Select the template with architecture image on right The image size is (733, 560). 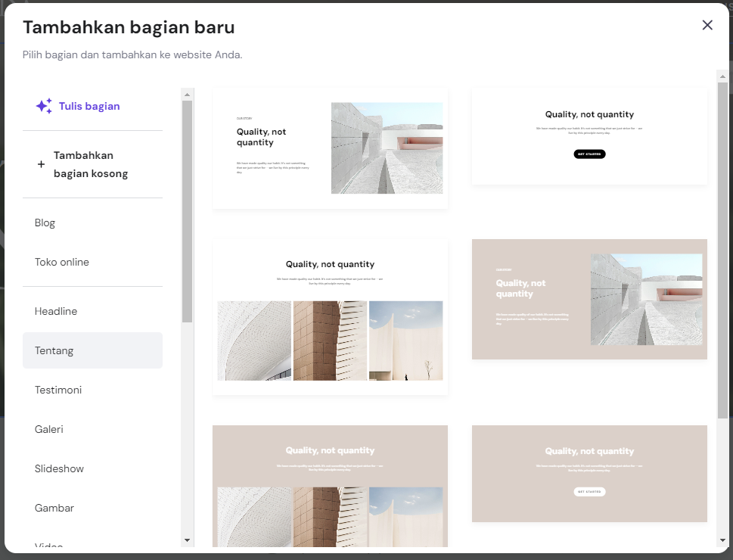click(330, 148)
